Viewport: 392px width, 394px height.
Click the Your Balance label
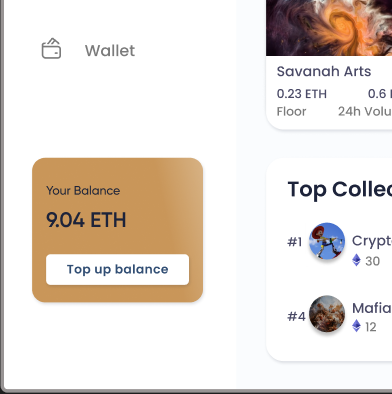click(83, 191)
